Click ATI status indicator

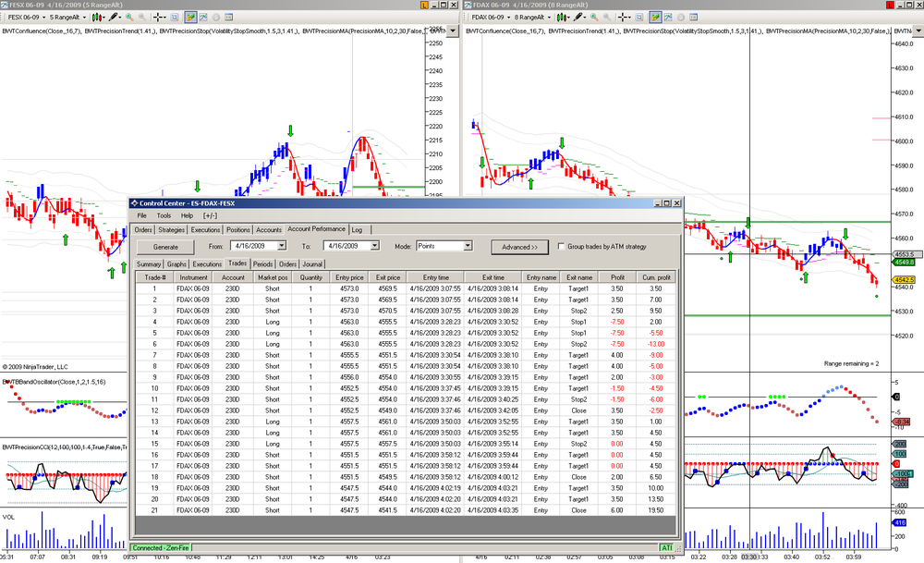click(666, 547)
